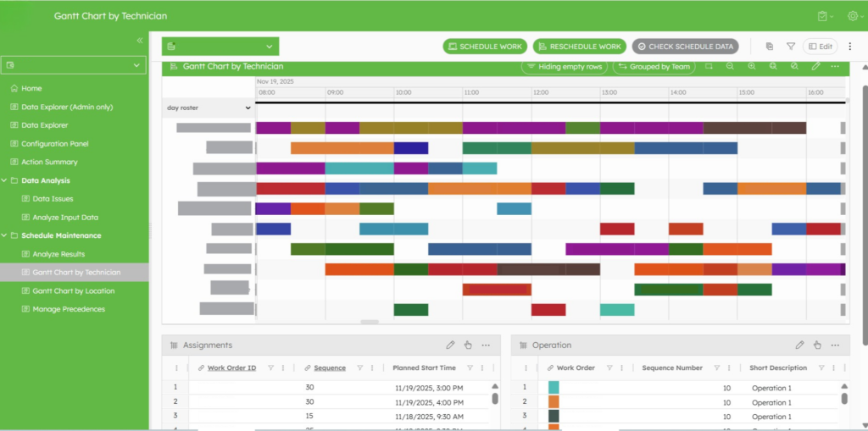Open Gantt Chart by Location page
This screenshot has width=868, height=431.
[x=74, y=290]
